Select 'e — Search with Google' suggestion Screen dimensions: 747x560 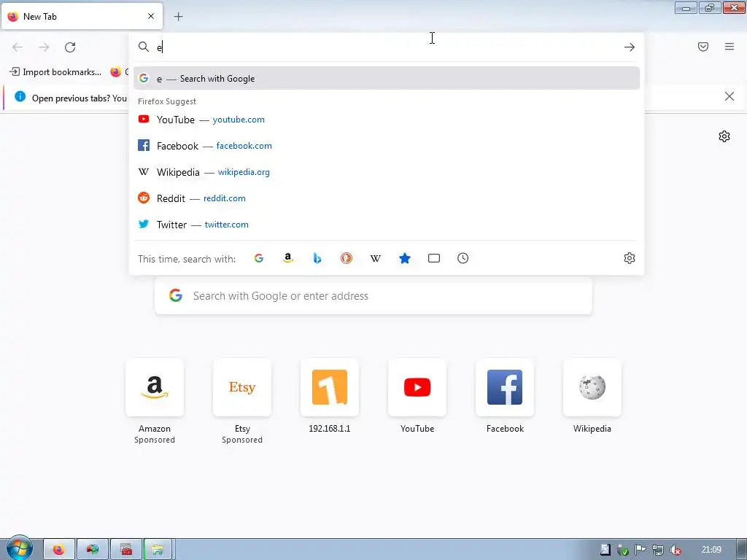click(x=387, y=78)
